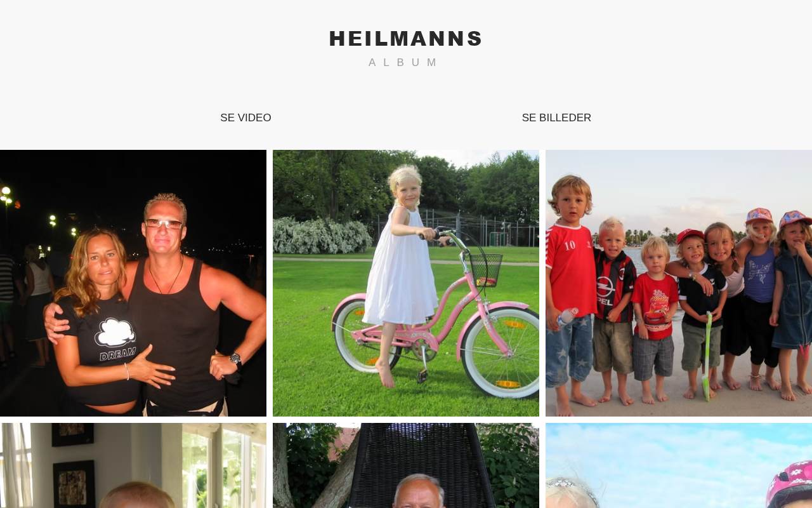Click the HEILMANNS site title
812x508 pixels.
(405, 39)
